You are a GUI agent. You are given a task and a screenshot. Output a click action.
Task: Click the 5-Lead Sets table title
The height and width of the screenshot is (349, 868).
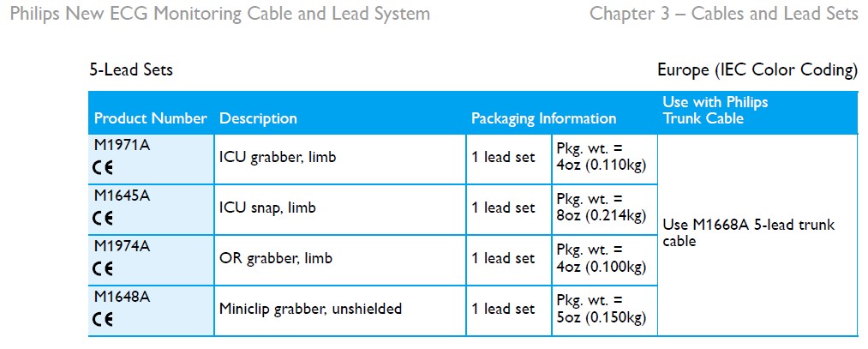pyautogui.click(x=131, y=69)
